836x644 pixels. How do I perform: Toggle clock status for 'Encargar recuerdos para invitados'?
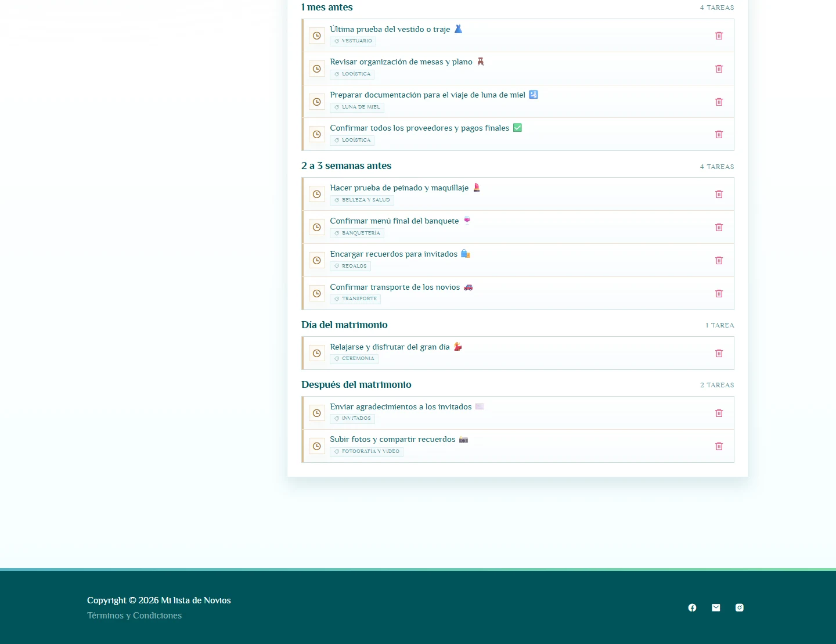[x=317, y=261]
